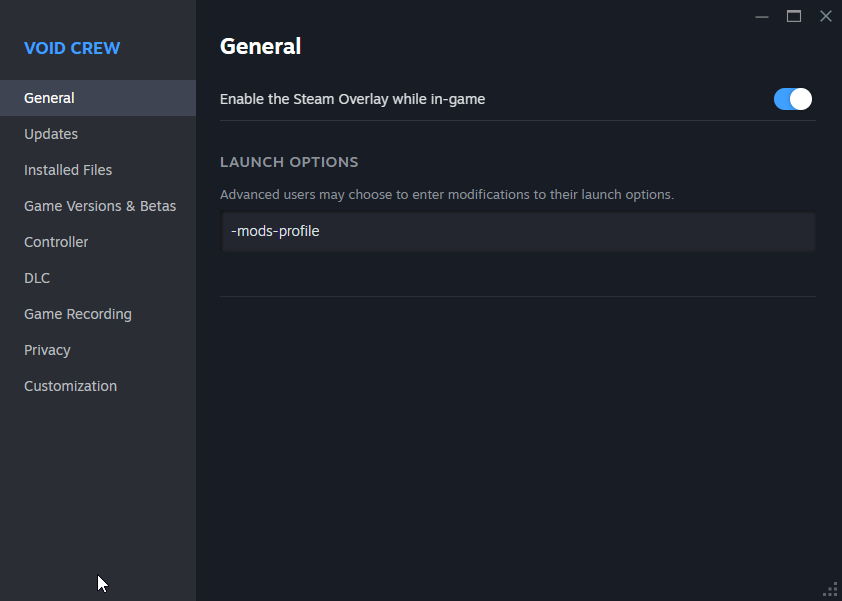Minimize the properties window
Viewport: 842px width, 601px height.
(x=762, y=16)
